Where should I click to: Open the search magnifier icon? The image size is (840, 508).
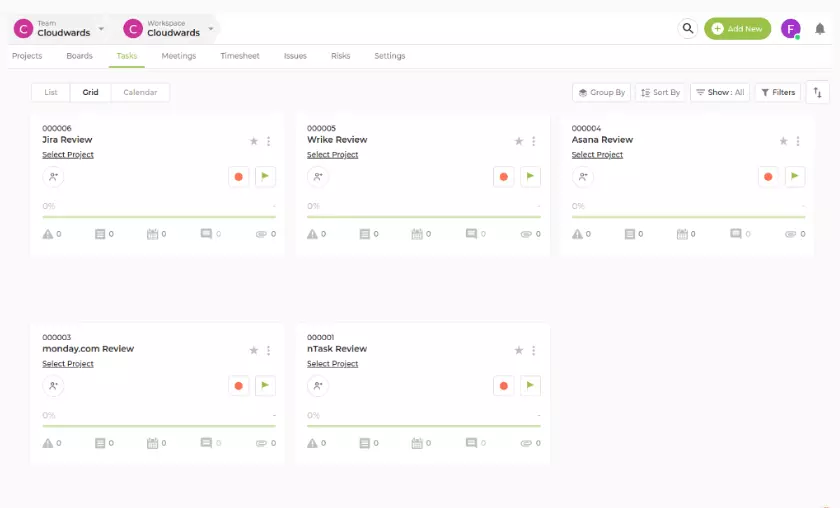coord(688,28)
